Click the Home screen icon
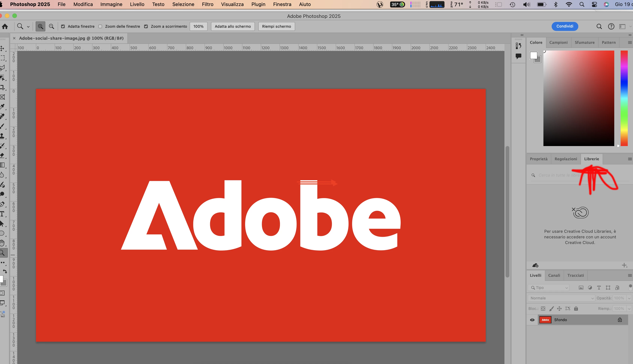 pos(5,26)
